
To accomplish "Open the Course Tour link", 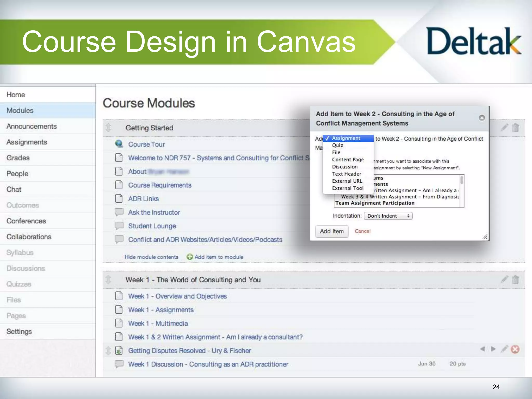I will point(147,144).
